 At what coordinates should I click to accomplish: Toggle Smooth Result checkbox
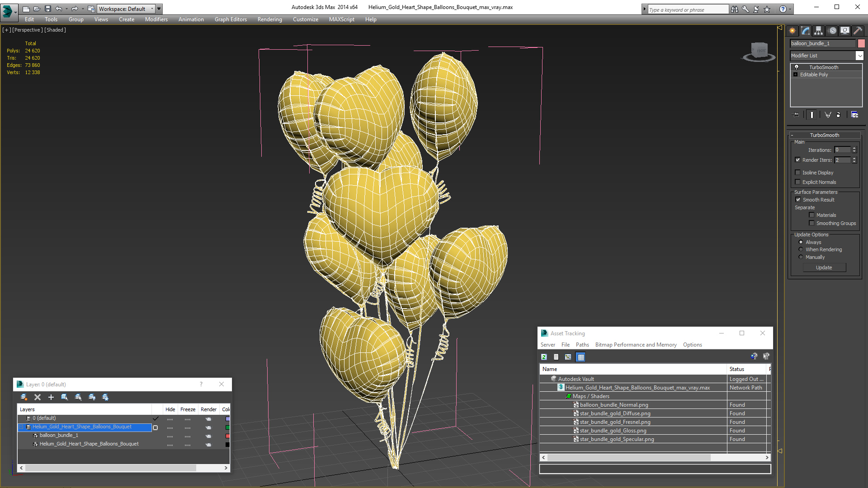click(x=798, y=200)
